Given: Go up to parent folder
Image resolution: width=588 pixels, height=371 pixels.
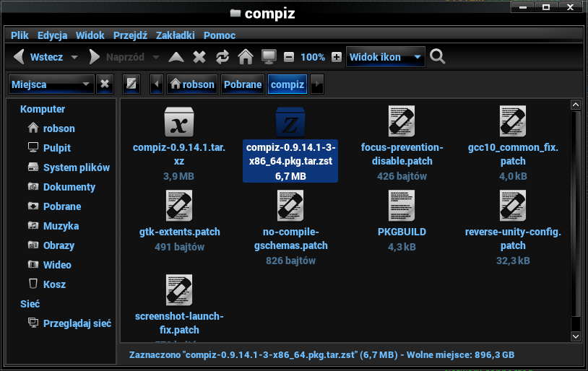Looking at the screenshot, I should click(x=176, y=57).
